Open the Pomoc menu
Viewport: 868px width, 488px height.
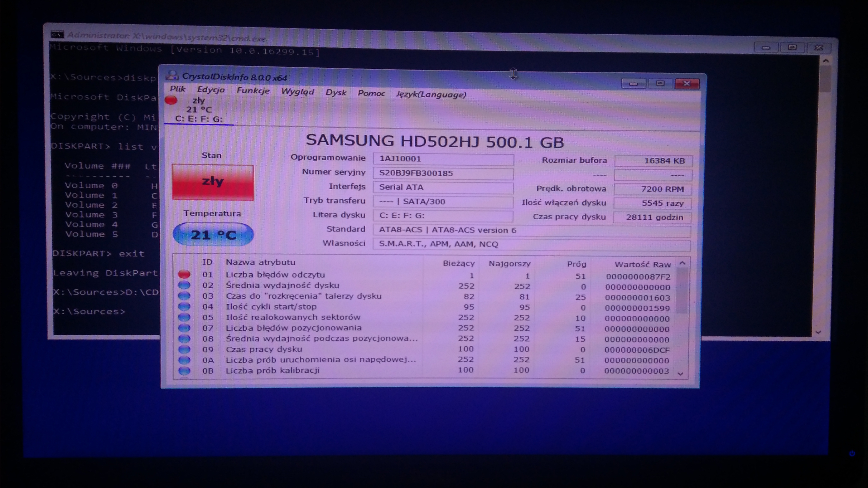pyautogui.click(x=371, y=93)
